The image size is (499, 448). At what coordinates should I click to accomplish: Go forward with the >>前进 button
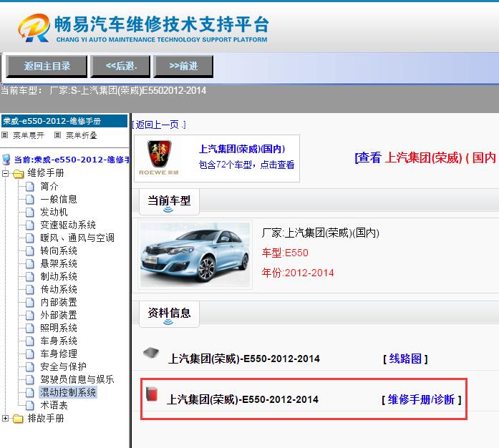click(x=183, y=66)
